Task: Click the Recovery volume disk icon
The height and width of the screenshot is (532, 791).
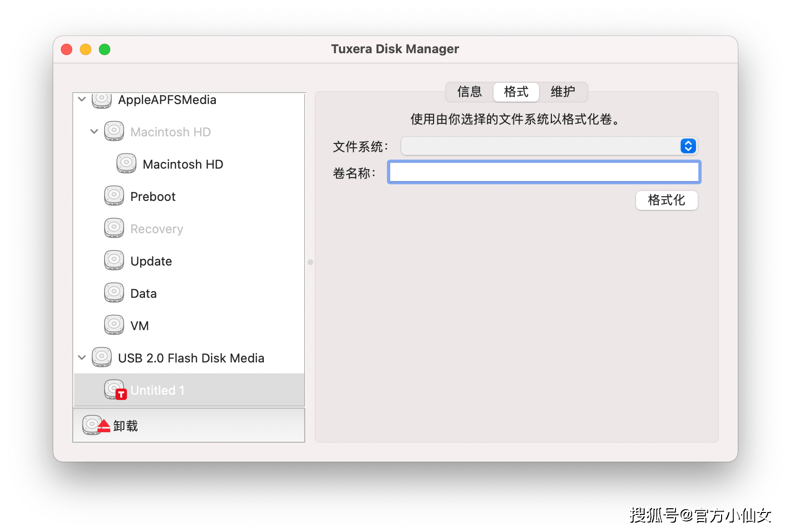Action: 114,228
